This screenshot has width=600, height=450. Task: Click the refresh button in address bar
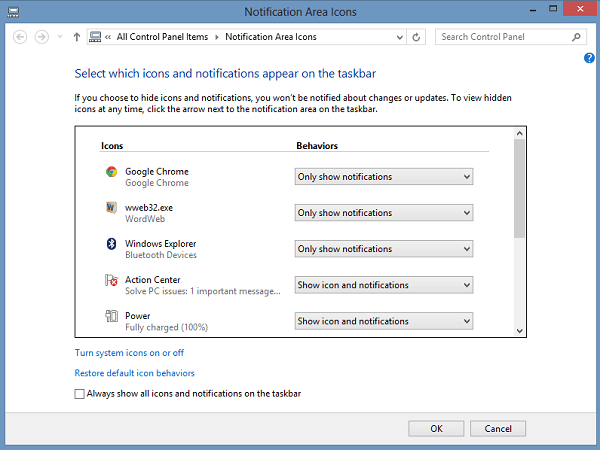[x=417, y=37]
